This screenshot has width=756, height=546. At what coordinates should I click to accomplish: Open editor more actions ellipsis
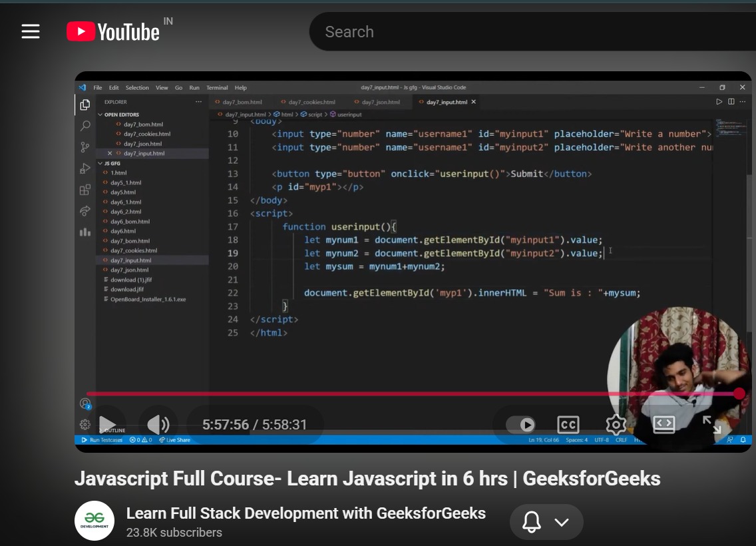tap(743, 102)
